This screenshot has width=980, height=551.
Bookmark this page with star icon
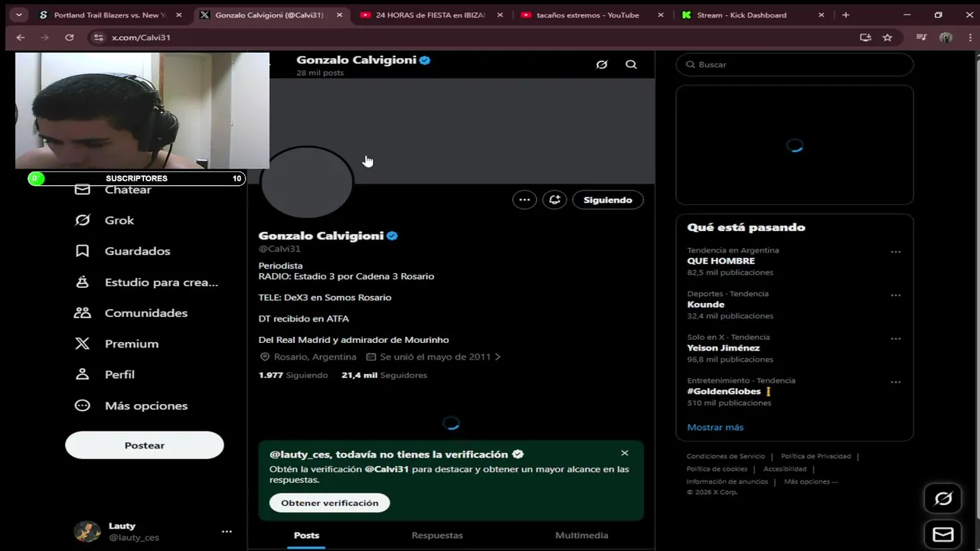click(887, 37)
